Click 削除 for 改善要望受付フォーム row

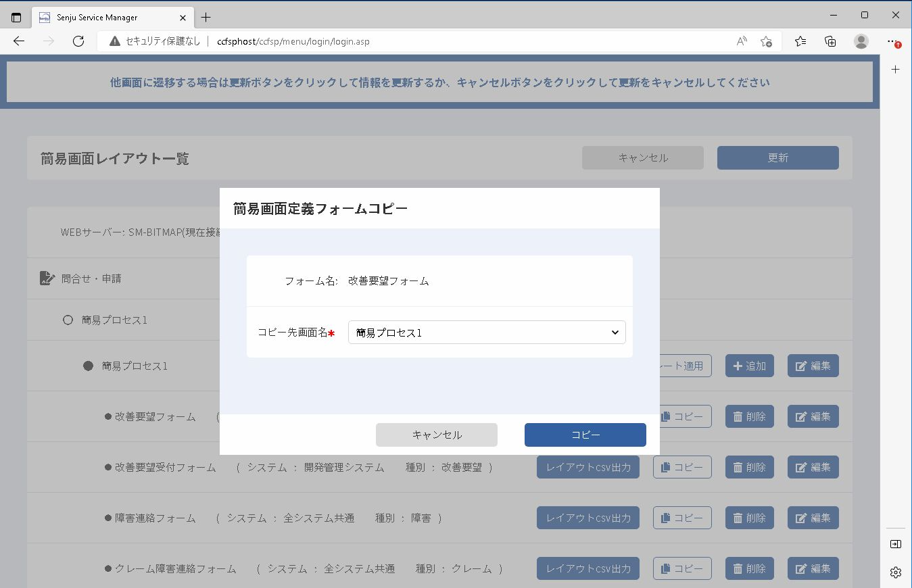click(x=750, y=467)
